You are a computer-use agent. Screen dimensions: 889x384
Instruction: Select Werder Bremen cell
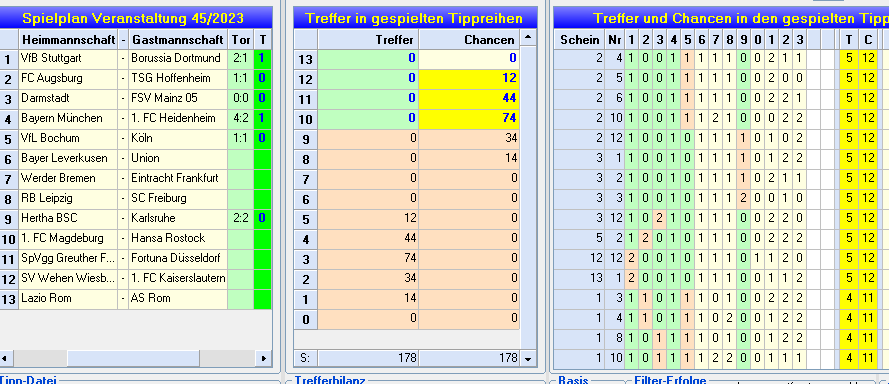68,178
